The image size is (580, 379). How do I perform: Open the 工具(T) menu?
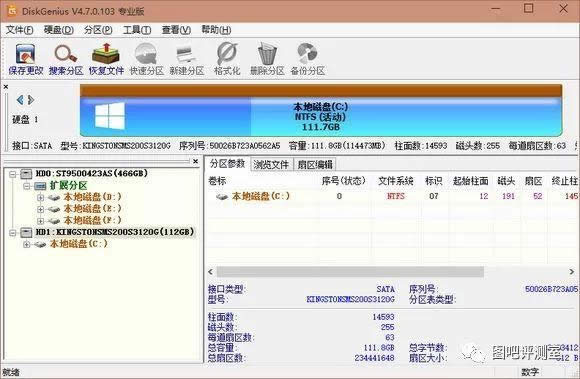(x=137, y=30)
